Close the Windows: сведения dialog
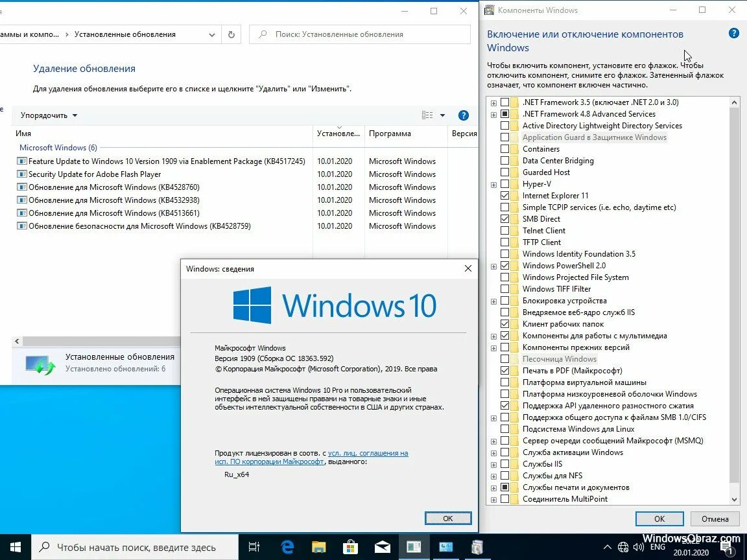The image size is (747, 560). (x=468, y=268)
